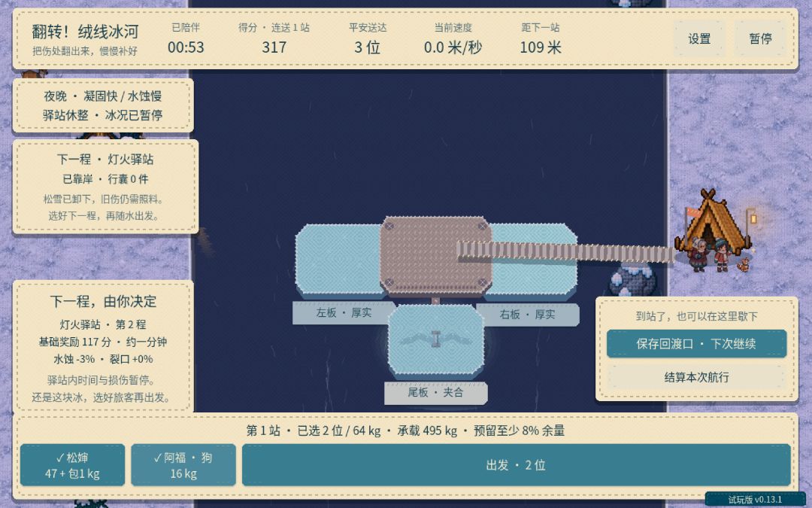Image resolution: width=812 pixels, height=508 pixels.
Task: Click the 夜晚 · 凝固快 / 水蚀慢 status
Action: coord(102,96)
